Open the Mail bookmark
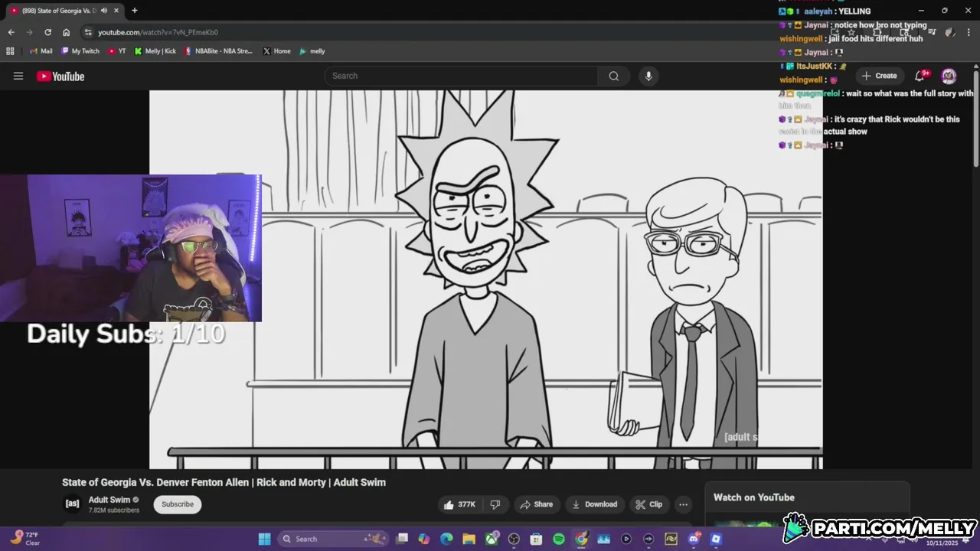Screen dimensions: 980x551 point(41,51)
